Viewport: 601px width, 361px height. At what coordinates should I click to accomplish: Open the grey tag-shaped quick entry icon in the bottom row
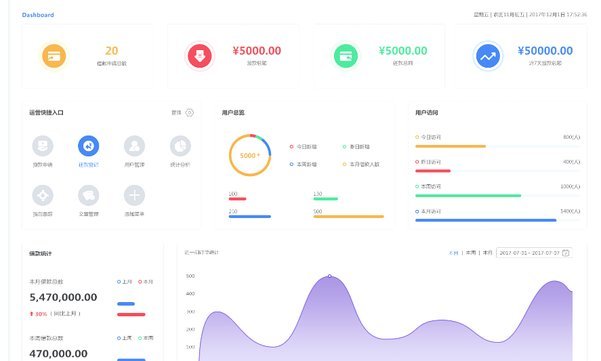[89, 195]
